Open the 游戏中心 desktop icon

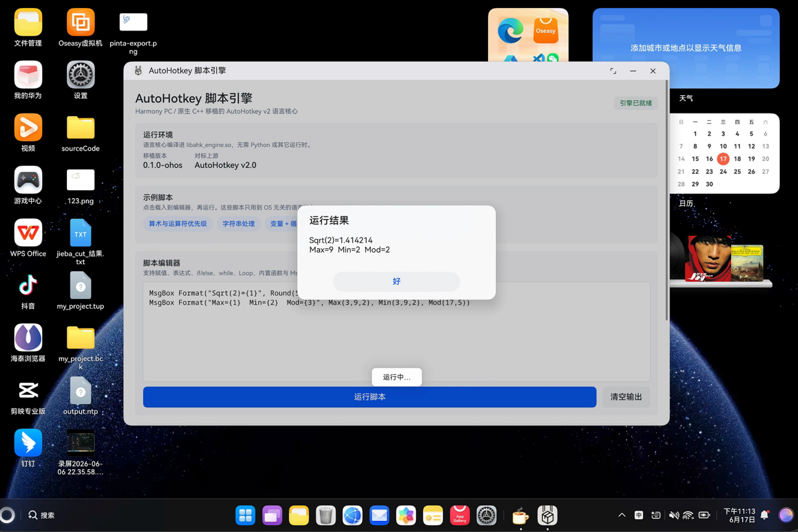[x=28, y=185]
